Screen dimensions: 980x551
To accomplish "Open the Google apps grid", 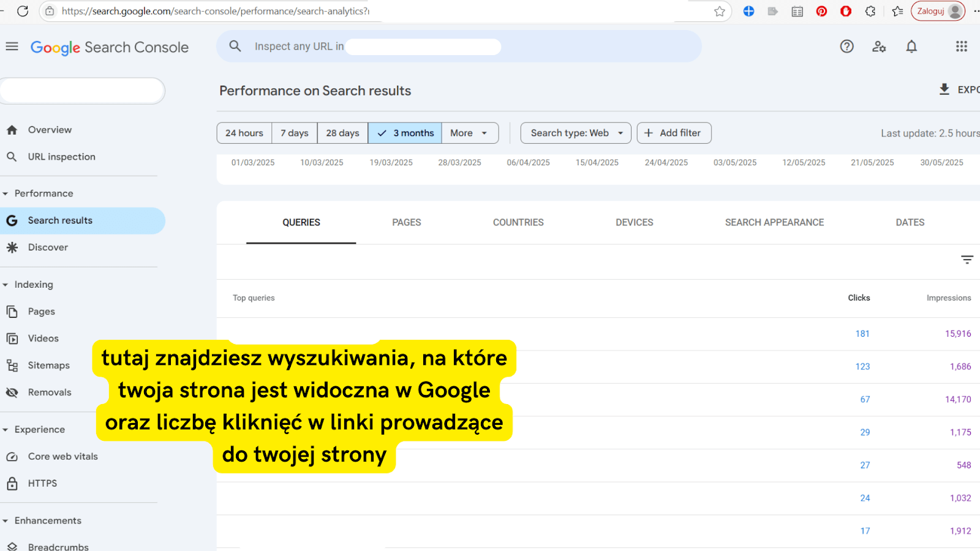I will click(x=962, y=47).
